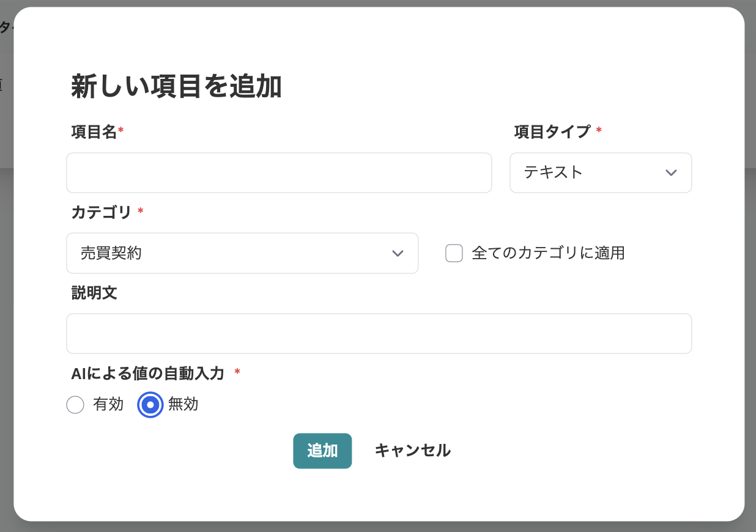Open the 項目タイプ dropdown showing テキスト
Viewport: 756px width, 532px height.
click(601, 172)
